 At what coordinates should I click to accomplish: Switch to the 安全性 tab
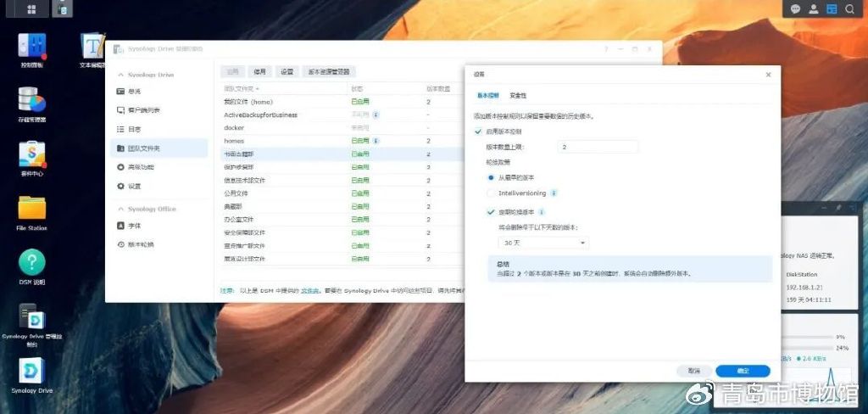pos(518,95)
